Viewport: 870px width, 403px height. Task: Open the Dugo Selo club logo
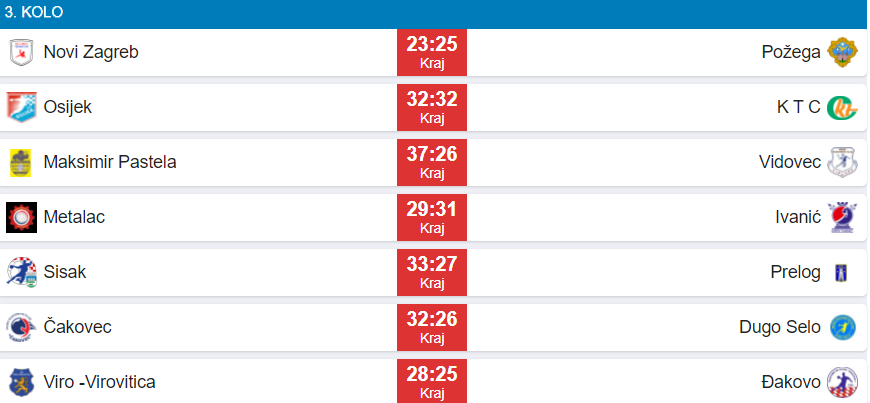[x=841, y=327]
